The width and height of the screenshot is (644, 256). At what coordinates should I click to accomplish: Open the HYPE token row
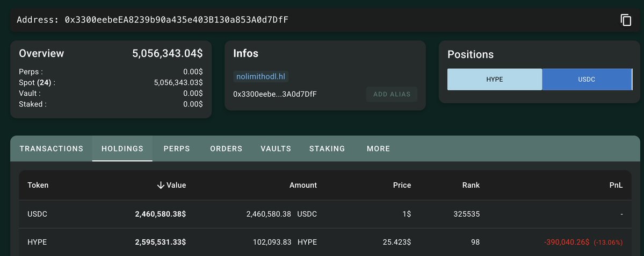point(38,243)
